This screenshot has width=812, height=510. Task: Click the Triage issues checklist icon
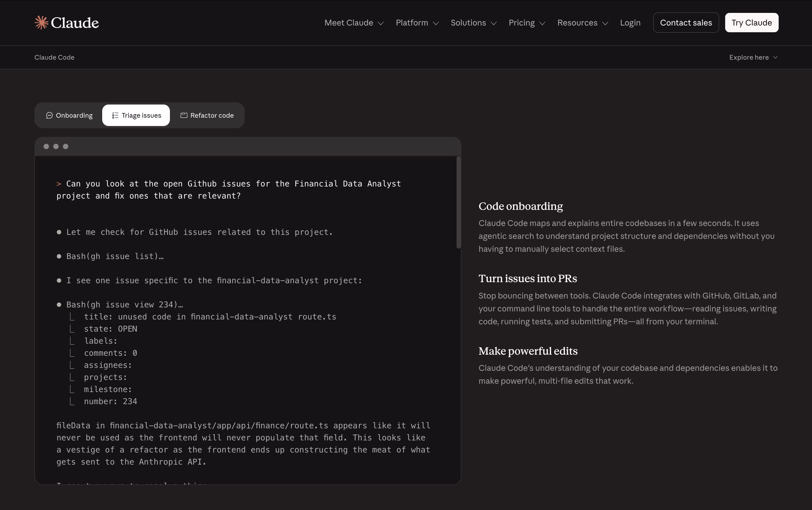[115, 115]
